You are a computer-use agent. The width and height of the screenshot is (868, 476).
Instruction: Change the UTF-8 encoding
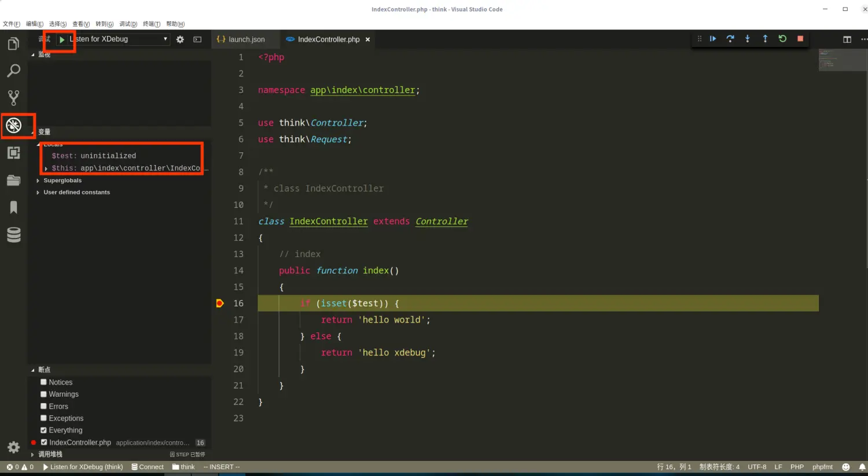coord(757,467)
